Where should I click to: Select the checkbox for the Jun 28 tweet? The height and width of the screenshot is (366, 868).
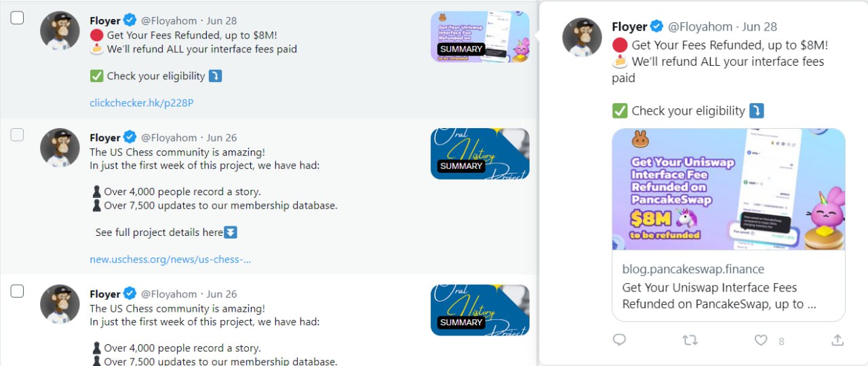18,18
